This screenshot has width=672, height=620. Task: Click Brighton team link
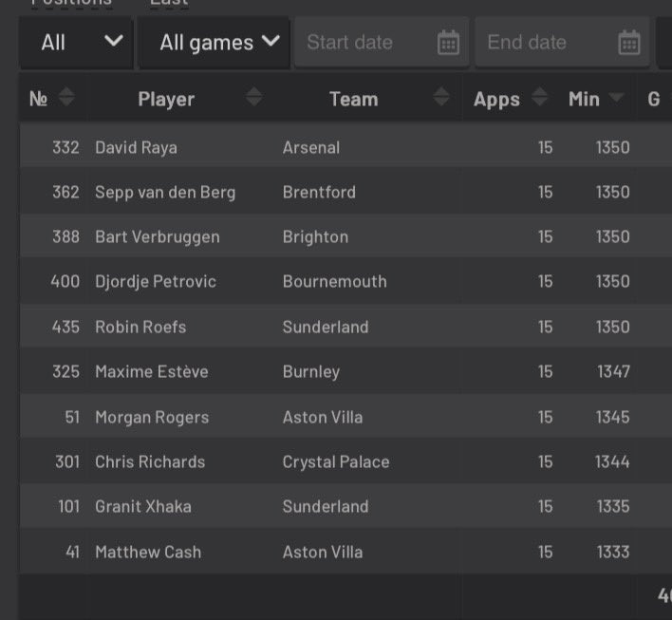tap(315, 237)
